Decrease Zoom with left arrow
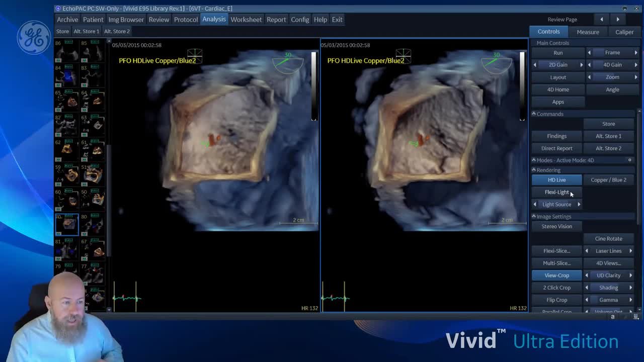This screenshot has width=644, height=362. [589, 77]
